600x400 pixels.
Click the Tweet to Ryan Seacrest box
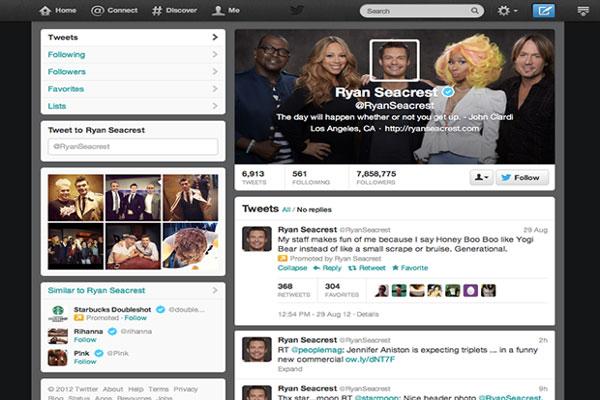133,146
